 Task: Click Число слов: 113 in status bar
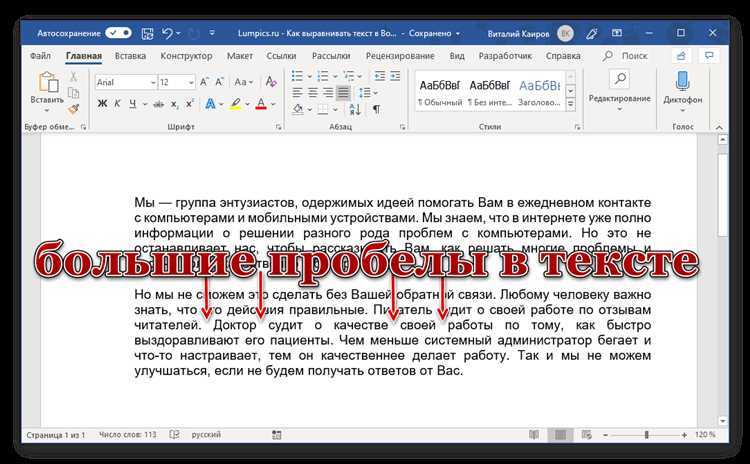(x=128, y=434)
